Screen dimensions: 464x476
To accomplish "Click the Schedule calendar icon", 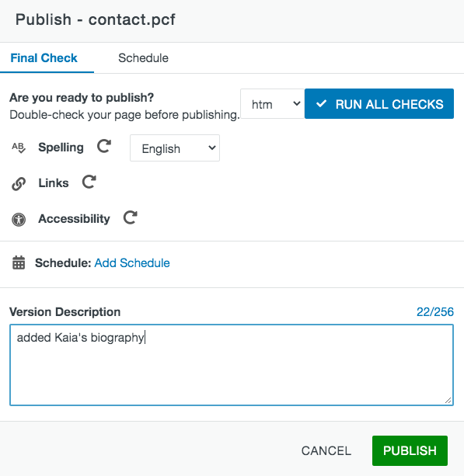I will (x=19, y=262).
